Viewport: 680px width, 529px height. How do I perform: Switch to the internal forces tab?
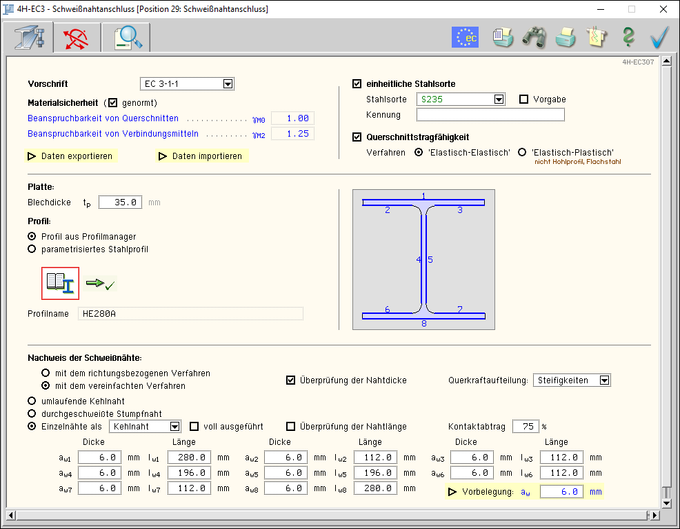pyautogui.click(x=76, y=38)
